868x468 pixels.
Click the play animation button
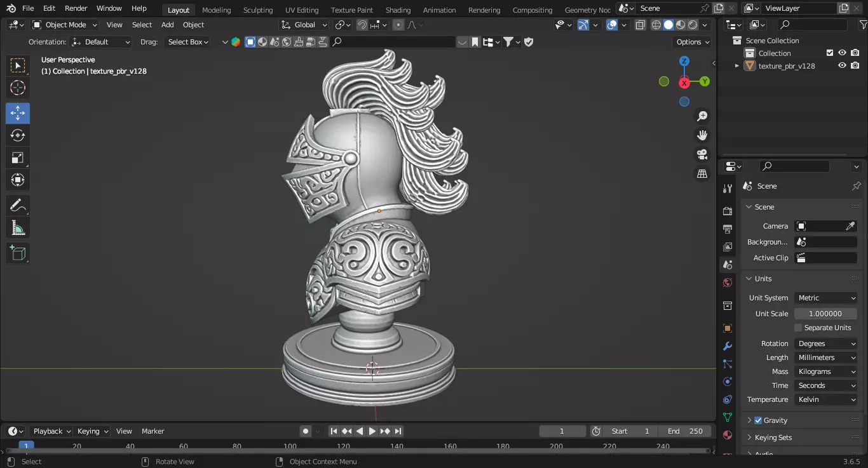tap(372, 431)
